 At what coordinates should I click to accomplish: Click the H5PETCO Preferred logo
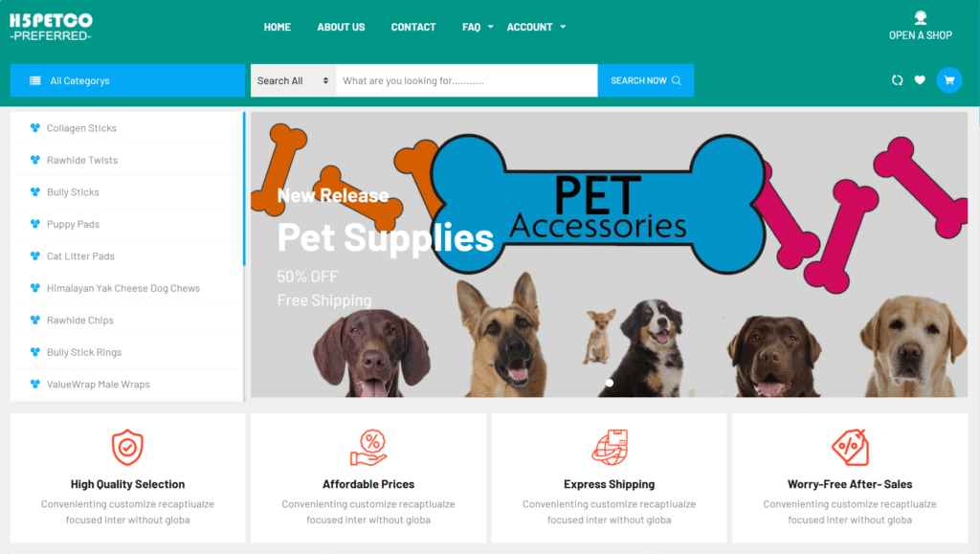point(52,27)
